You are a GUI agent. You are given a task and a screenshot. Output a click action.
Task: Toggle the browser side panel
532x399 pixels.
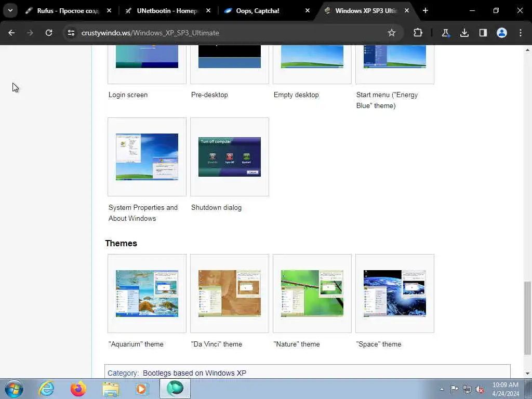[x=483, y=33]
